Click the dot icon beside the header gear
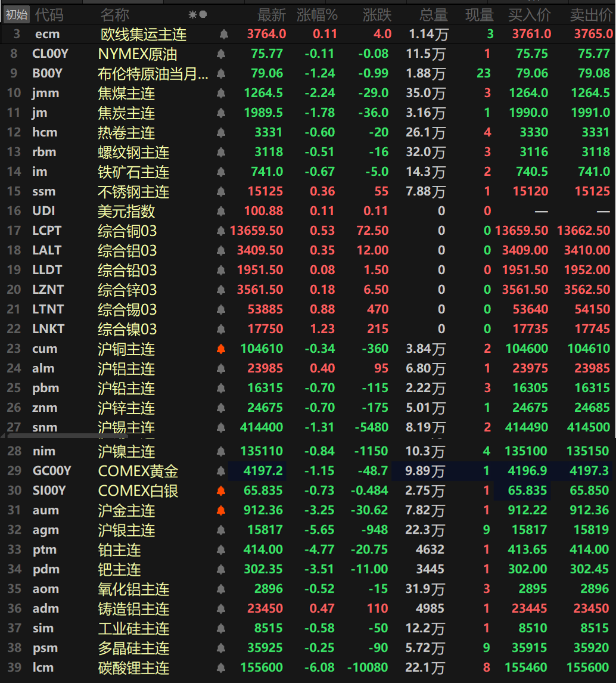Screen dimensions: 616x683 tap(203, 15)
